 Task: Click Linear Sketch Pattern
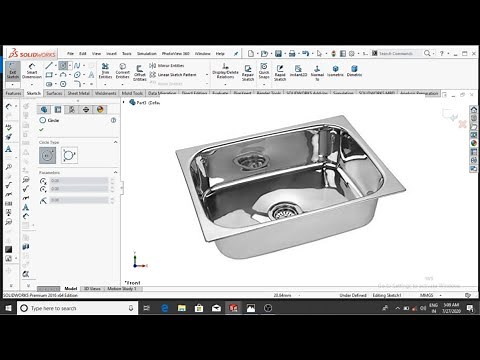(x=173, y=75)
